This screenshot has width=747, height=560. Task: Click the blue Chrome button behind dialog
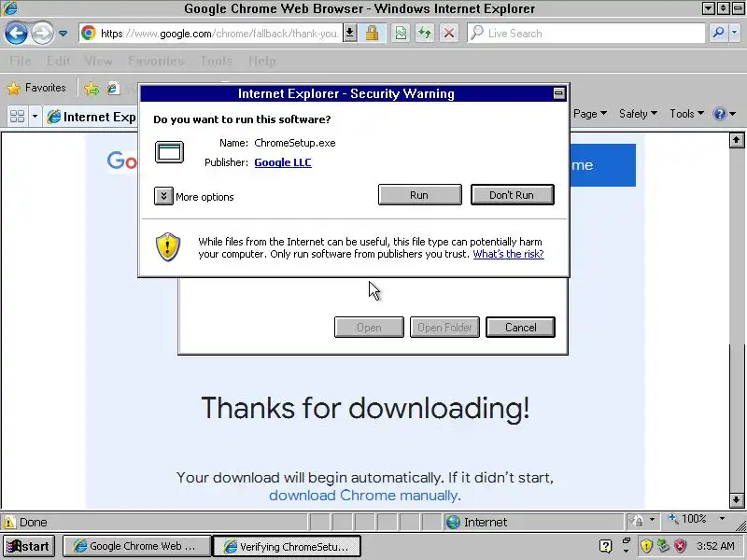602,165
